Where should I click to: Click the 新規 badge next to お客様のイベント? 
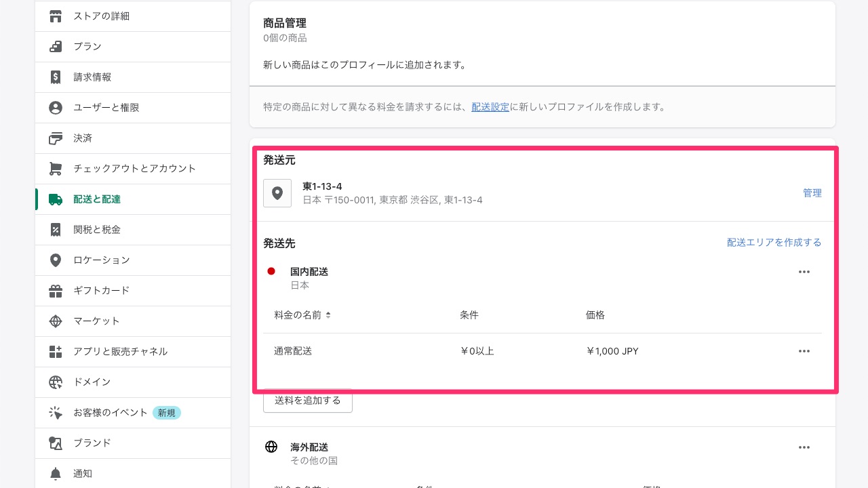pyautogui.click(x=167, y=413)
